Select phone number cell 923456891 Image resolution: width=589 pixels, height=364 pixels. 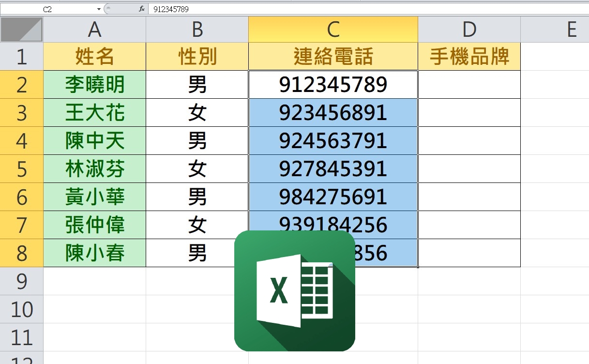[x=333, y=113]
